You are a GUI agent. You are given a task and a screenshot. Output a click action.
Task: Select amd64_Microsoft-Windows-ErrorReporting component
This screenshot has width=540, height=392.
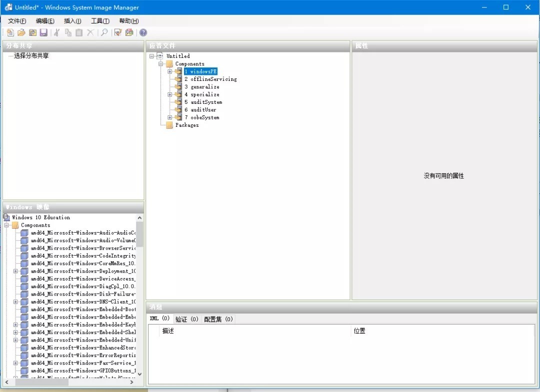[x=83, y=355]
